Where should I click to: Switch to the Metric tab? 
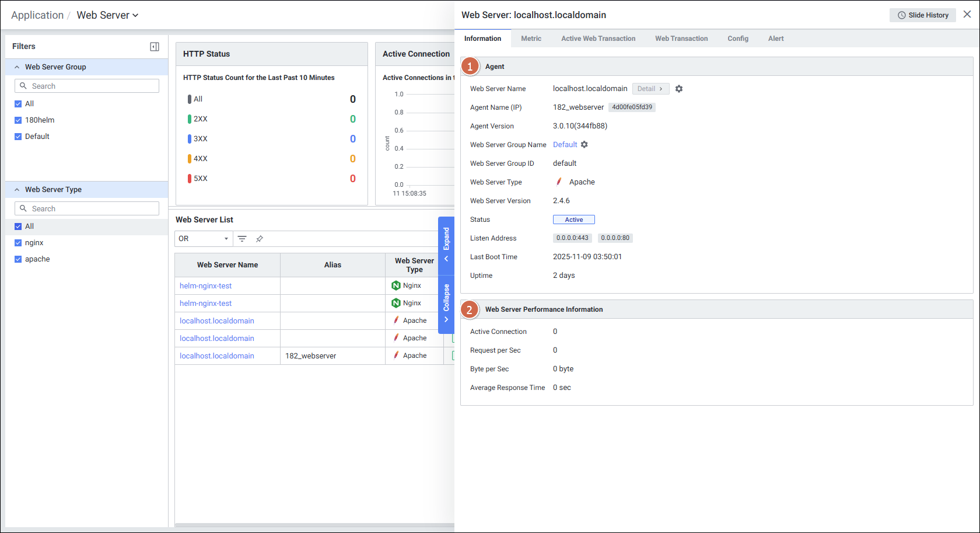(531, 39)
